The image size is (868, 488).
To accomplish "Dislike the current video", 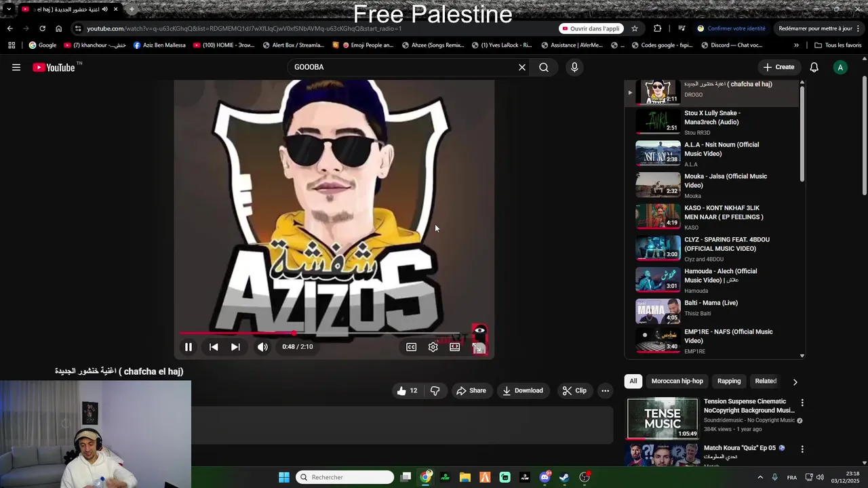I will pos(435,390).
